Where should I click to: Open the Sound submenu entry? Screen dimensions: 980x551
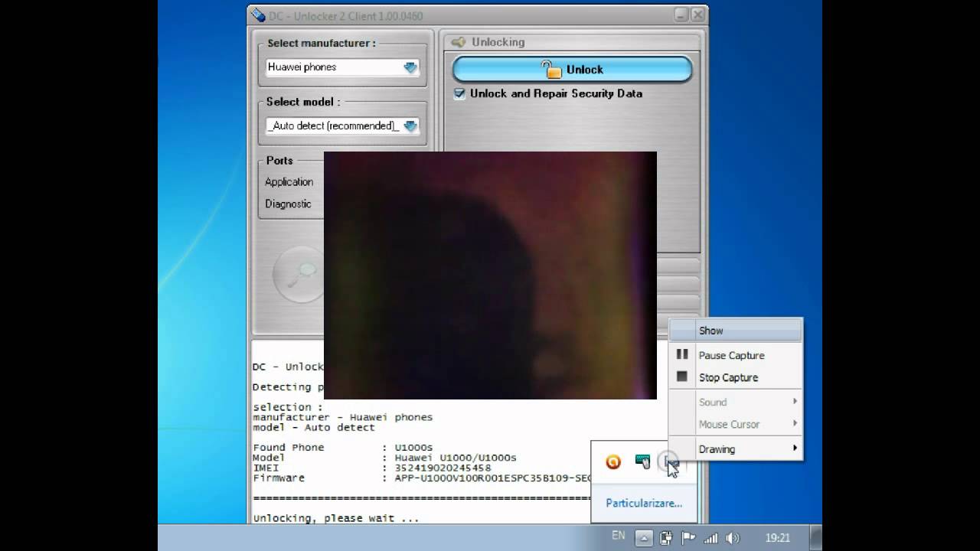736,402
